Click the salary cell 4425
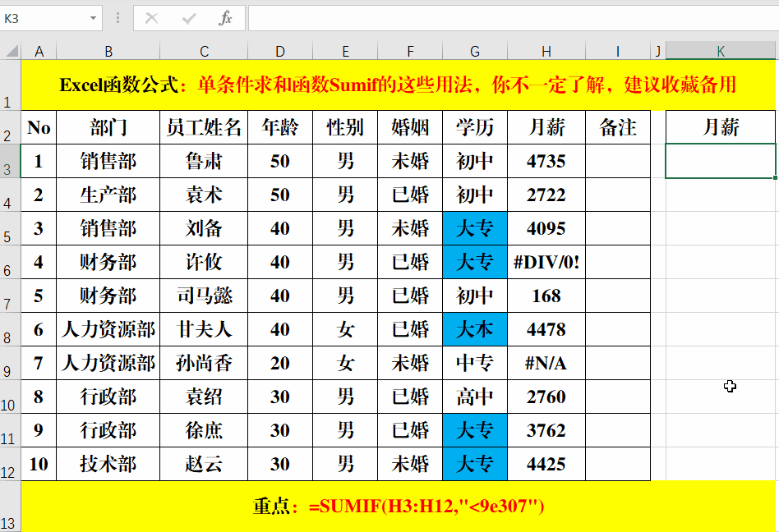The image size is (779, 532). (x=546, y=464)
